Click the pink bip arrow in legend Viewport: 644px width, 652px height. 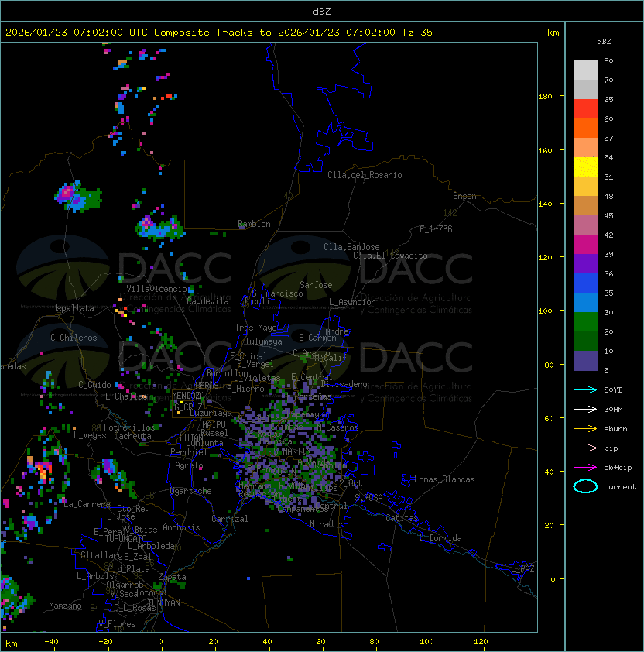coord(585,448)
